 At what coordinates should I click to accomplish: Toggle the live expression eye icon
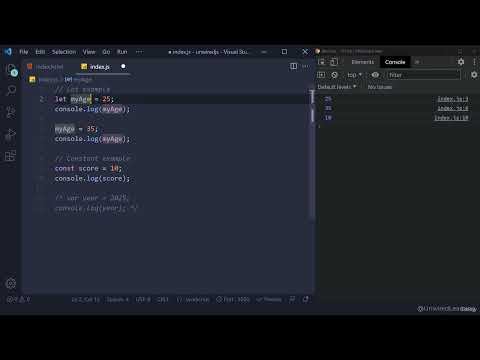[375, 75]
